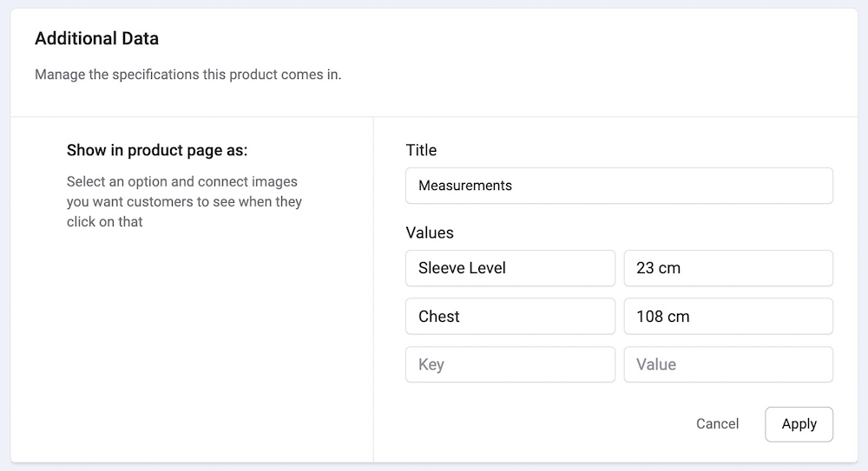Save the measurements with Apply
This screenshot has height=471, width=868.
coord(799,424)
